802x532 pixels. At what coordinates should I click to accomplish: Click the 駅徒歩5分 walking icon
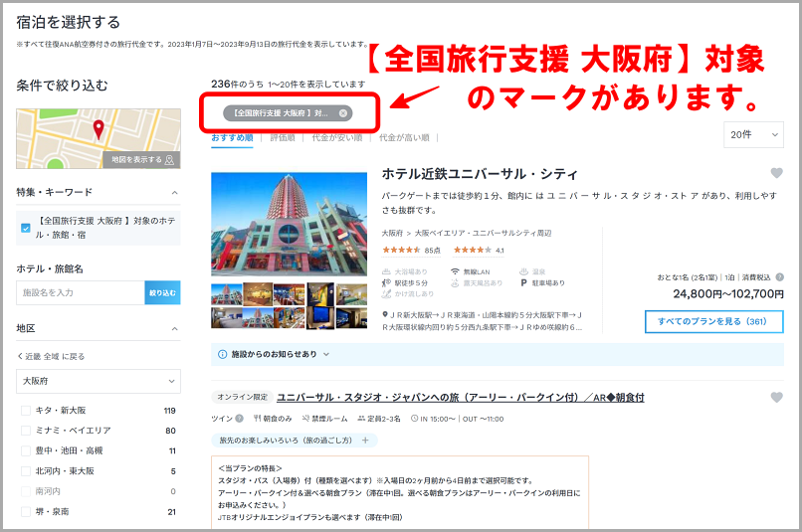[x=386, y=282]
